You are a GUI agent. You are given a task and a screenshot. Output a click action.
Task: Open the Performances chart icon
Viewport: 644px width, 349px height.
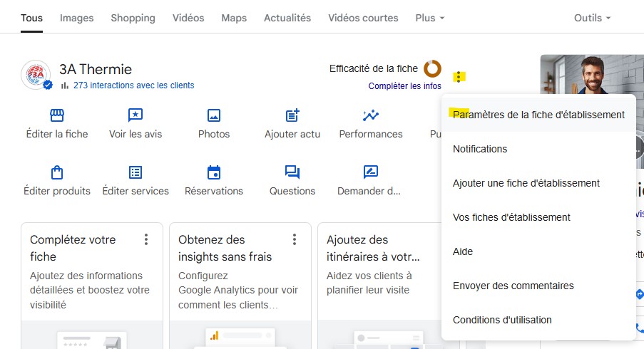(370, 115)
